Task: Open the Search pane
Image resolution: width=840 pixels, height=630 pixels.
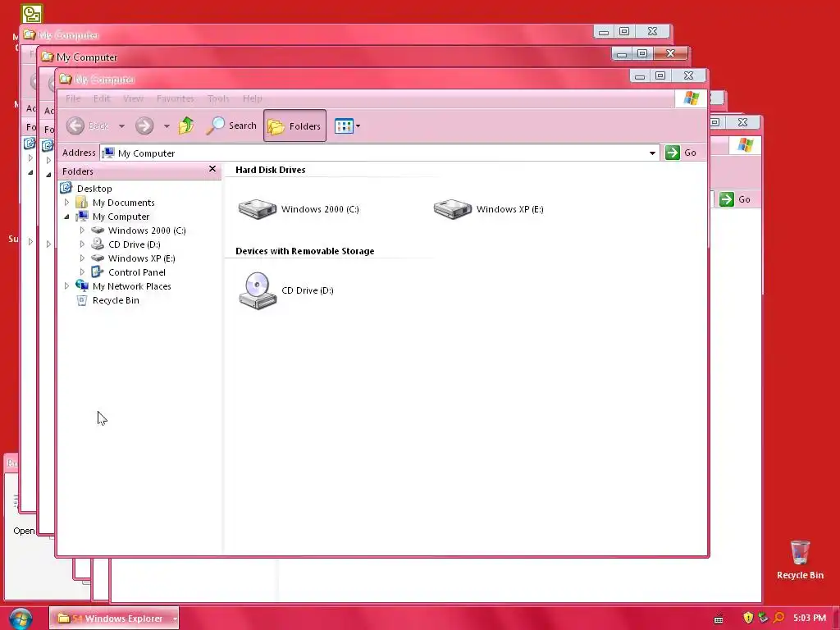Action: click(x=231, y=126)
